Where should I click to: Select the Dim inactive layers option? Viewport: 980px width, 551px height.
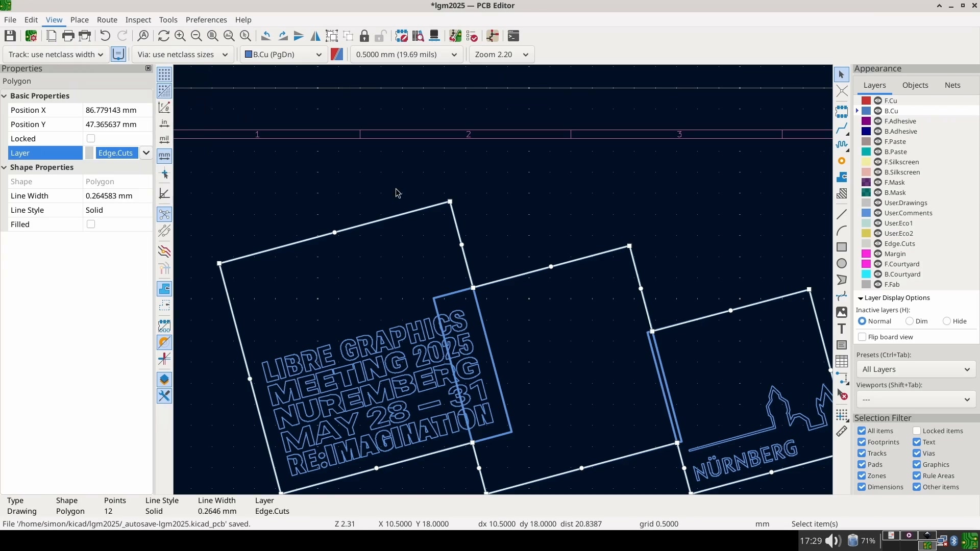[x=910, y=321]
